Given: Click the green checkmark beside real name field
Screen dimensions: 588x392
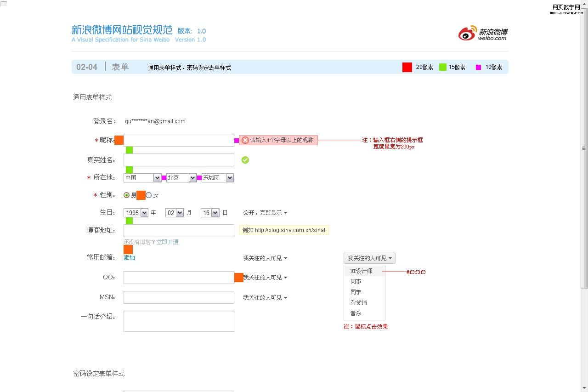Looking at the screenshot, I should click(245, 160).
